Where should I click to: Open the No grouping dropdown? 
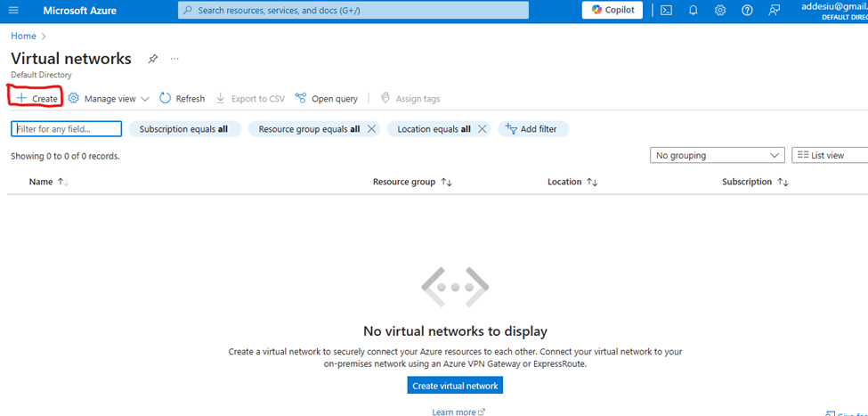[x=717, y=155]
